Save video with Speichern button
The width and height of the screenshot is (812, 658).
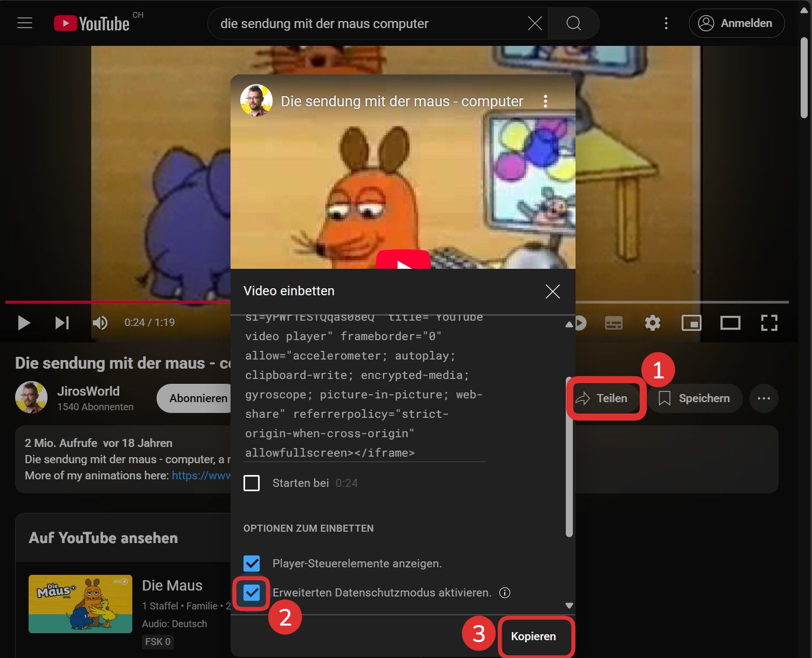tap(694, 398)
